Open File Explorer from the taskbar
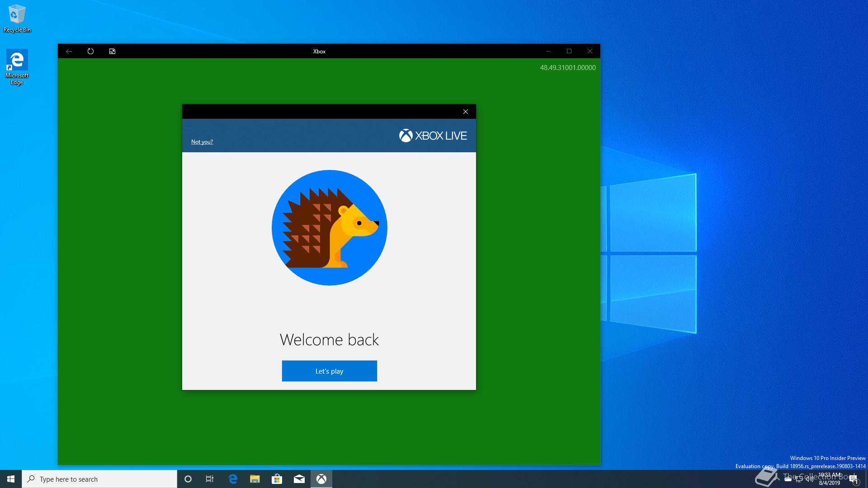 (255, 479)
